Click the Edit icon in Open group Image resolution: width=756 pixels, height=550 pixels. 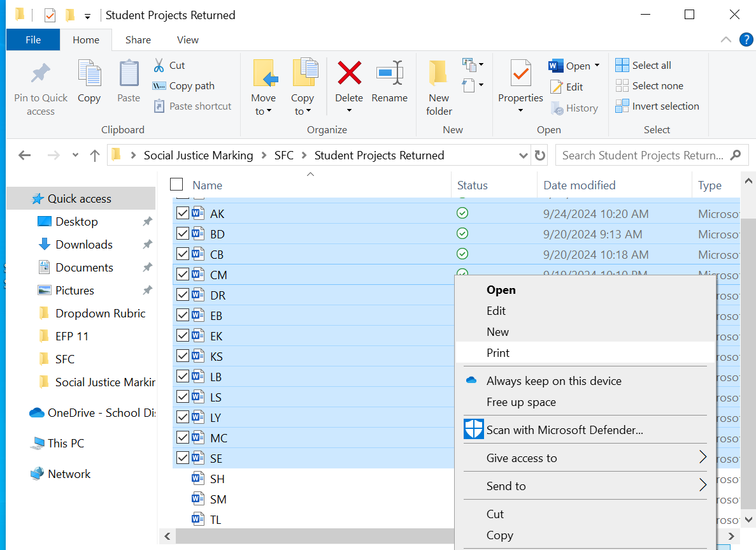557,87
